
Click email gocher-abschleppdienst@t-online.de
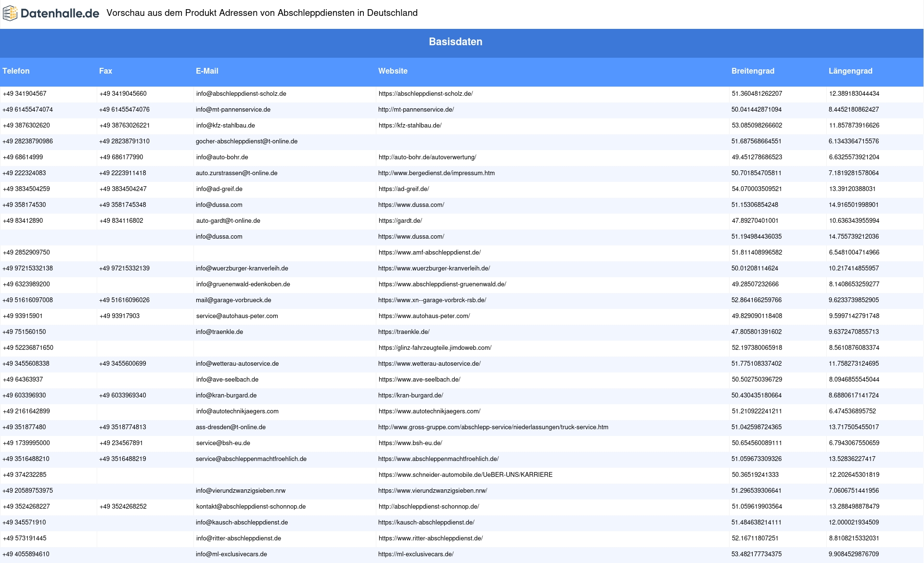246,141
